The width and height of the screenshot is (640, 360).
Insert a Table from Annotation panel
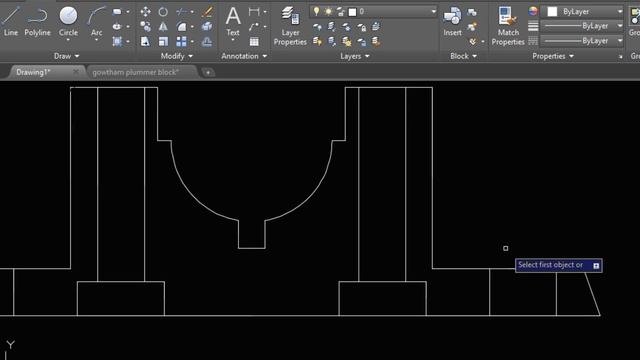tap(254, 41)
